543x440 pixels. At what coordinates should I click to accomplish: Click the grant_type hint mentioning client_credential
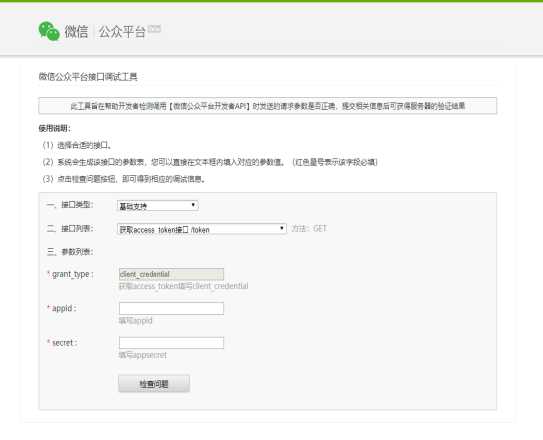tap(184, 286)
